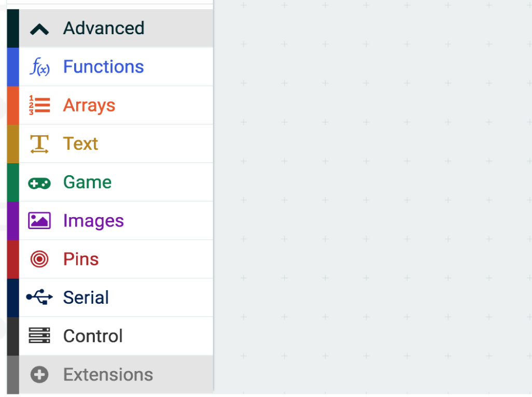Click the Control server stack icon
This screenshot has width=532, height=397.
39,335
